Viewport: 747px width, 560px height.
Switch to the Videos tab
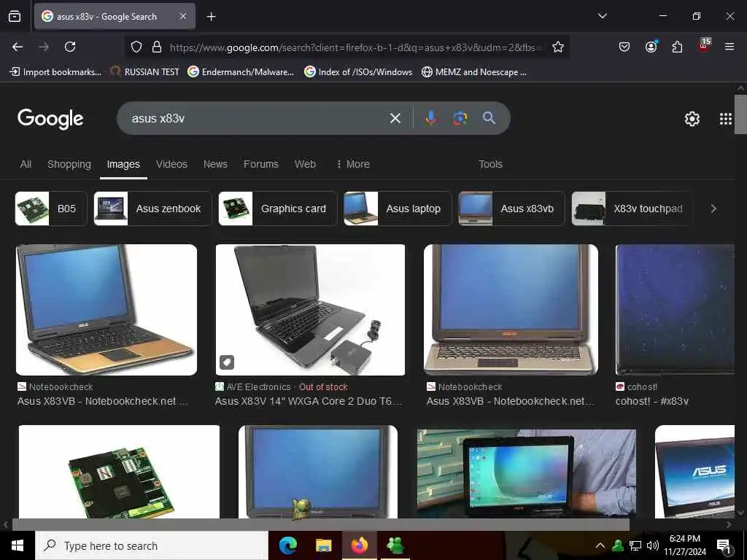171,164
